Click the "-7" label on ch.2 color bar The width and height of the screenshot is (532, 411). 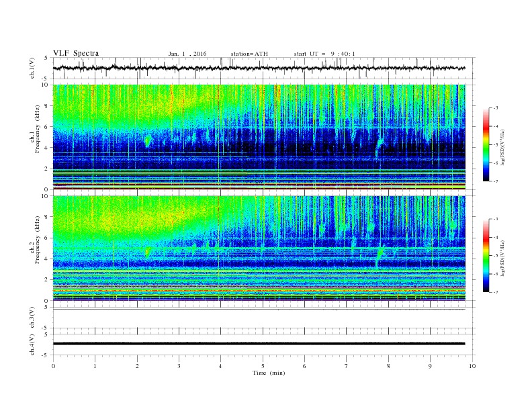[495, 292]
